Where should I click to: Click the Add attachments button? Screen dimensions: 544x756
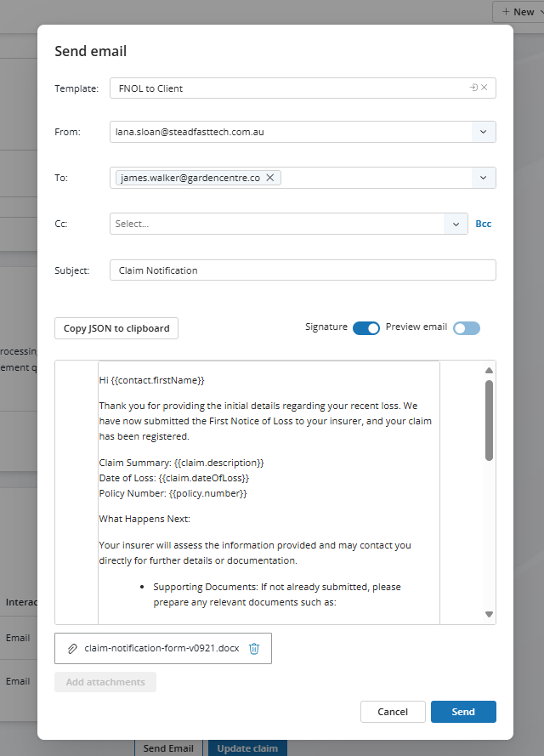click(x=105, y=682)
